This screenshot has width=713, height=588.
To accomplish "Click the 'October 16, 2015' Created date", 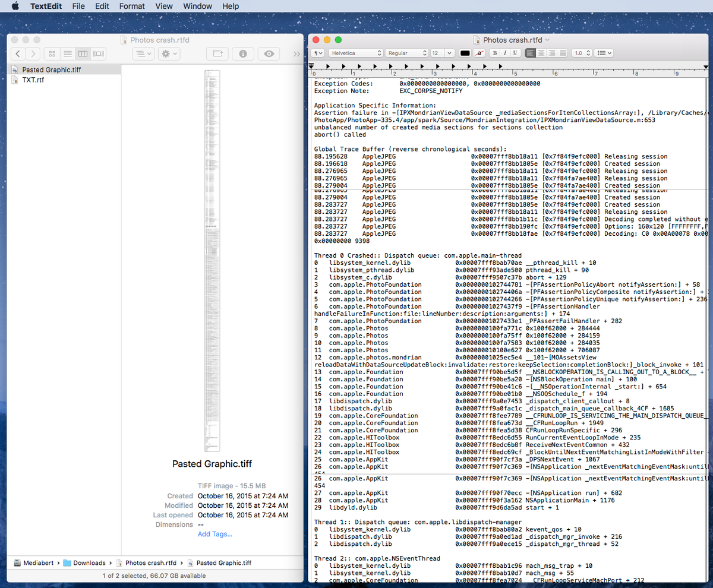I will coord(243,496).
